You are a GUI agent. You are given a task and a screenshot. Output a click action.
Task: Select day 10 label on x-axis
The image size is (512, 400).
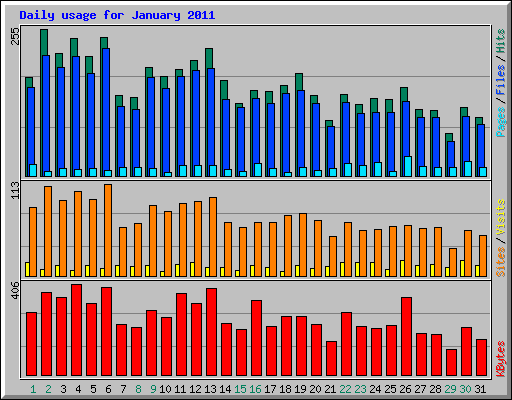pos(165,389)
